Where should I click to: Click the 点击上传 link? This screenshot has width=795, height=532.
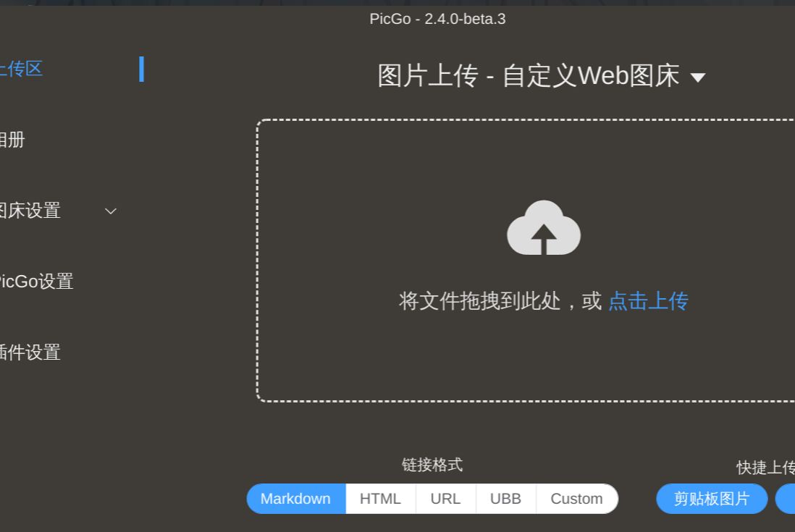(x=648, y=301)
